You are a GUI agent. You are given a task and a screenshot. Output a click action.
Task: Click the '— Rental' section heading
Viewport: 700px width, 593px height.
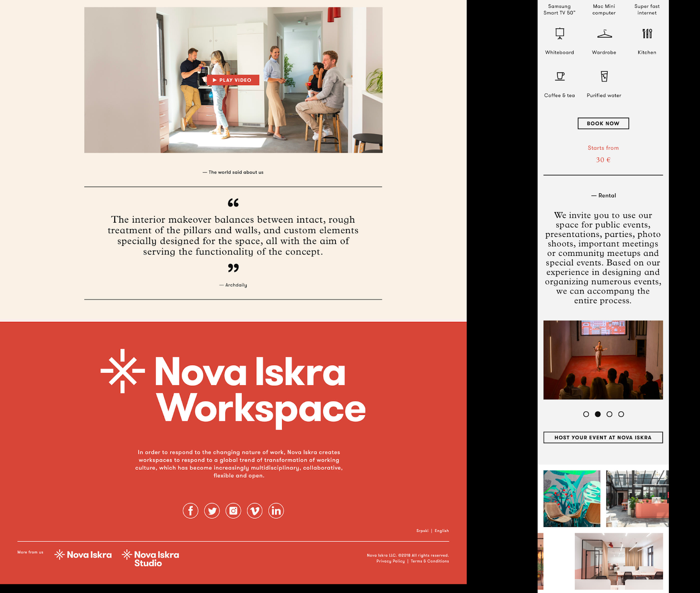tap(603, 195)
